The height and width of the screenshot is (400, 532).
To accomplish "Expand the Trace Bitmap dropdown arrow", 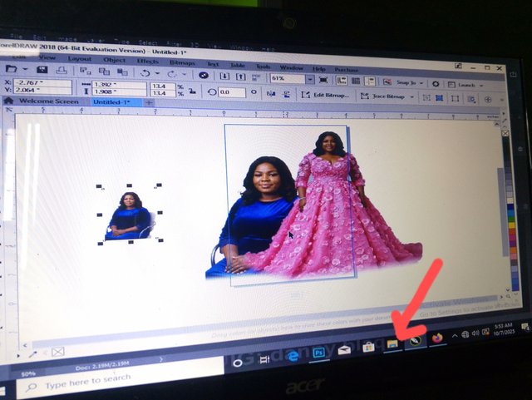I will (x=411, y=97).
